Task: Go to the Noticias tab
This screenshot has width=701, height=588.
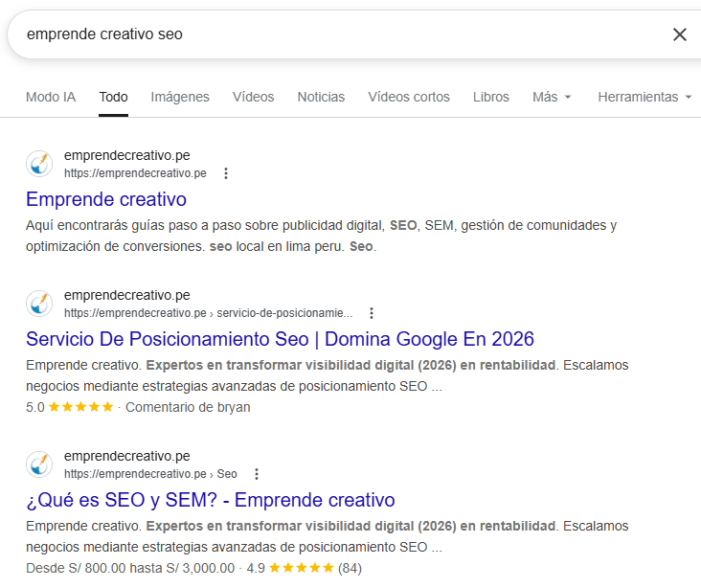Action: point(321,97)
